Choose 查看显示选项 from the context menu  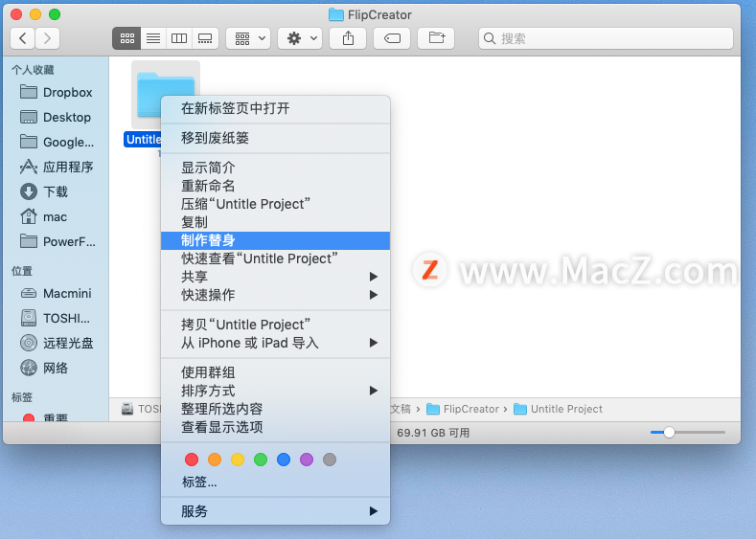tap(275, 427)
